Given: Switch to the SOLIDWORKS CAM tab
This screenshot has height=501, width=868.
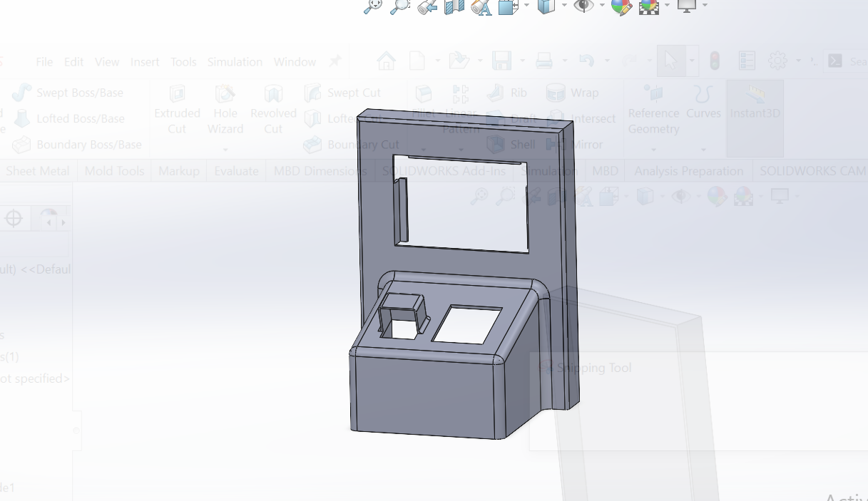Looking at the screenshot, I should click(x=812, y=171).
